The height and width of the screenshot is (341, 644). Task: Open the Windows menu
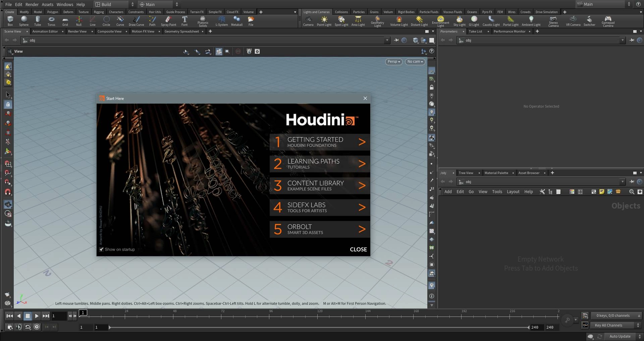(65, 4)
